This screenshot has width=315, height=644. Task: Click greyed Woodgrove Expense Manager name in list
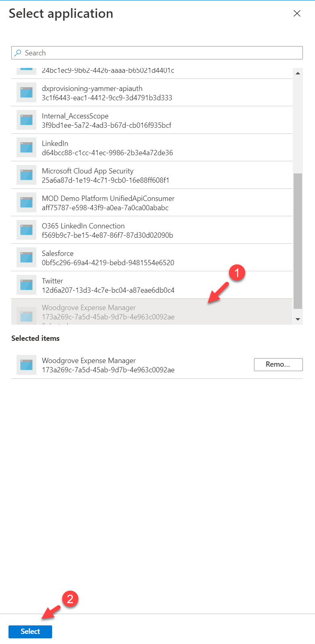pos(89,308)
